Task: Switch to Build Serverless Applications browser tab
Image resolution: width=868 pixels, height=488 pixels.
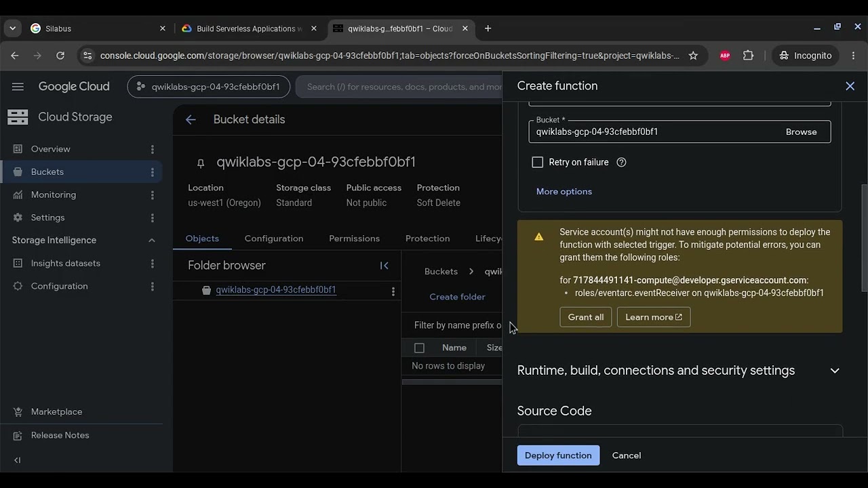Action: (x=249, y=28)
